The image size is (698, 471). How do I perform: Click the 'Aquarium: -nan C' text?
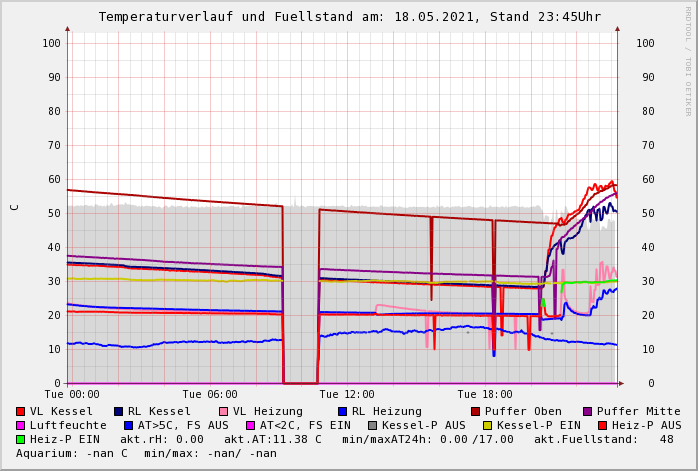point(72,454)
